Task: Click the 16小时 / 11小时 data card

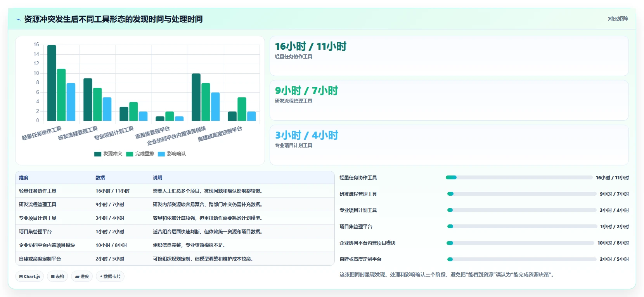Action: coord(449,56)
